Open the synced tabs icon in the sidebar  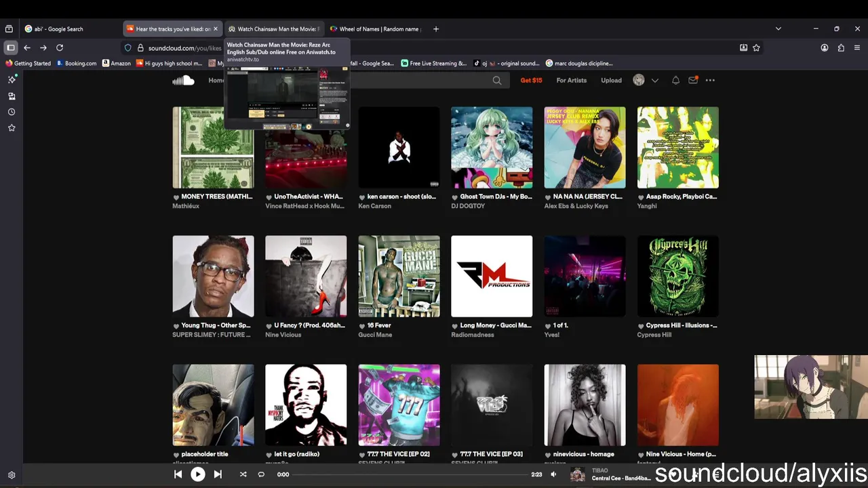[12, 96]
